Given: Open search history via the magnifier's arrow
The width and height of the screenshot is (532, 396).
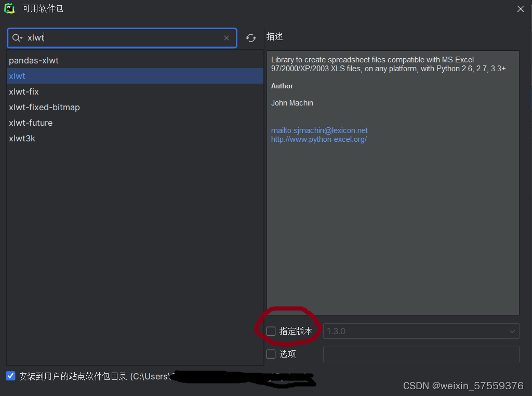Looking at the screenshot, I should (x=20, y=37).
